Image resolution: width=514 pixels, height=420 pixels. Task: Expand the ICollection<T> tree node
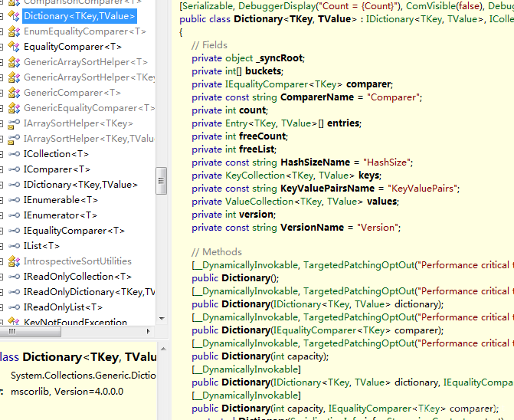[2, 154]
